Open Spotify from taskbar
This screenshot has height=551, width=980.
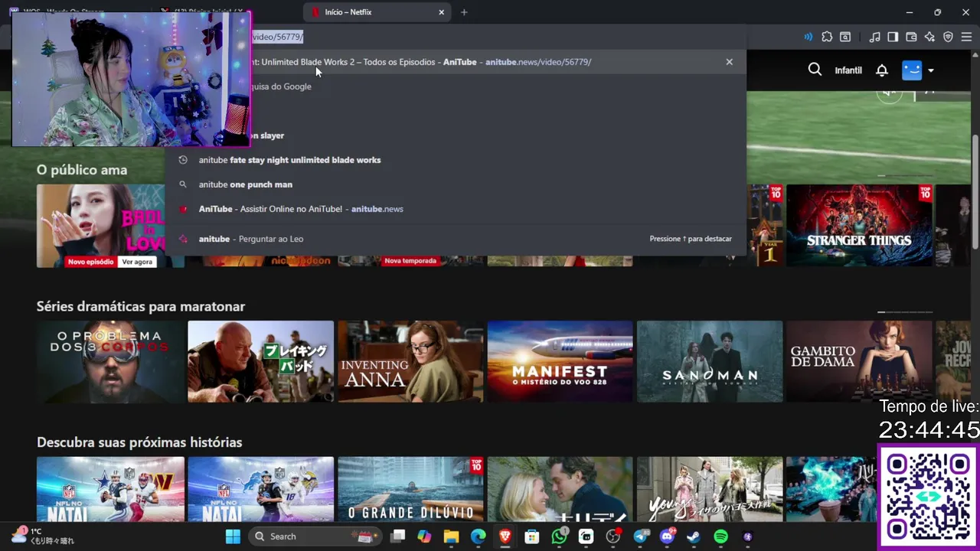(x=720, y=536)
